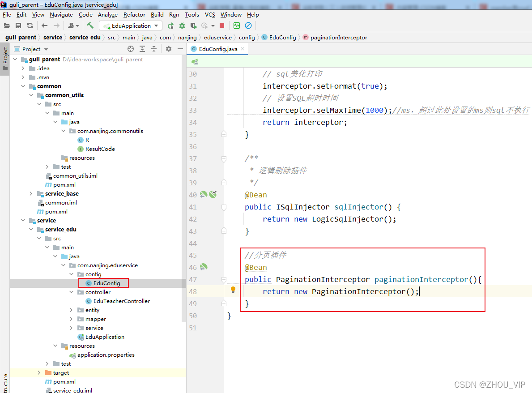Screen dimensions: 532x393
Task: Click Collapse All in Project panel
Action: [x=154, y=49]
